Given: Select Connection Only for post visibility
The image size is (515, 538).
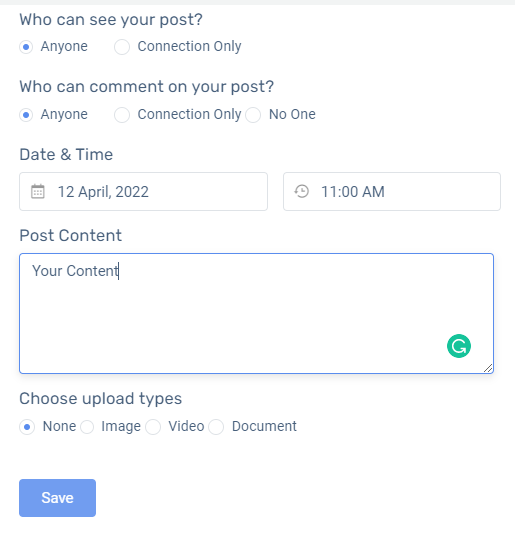Looking at the screenshot, I should (122, 47).
